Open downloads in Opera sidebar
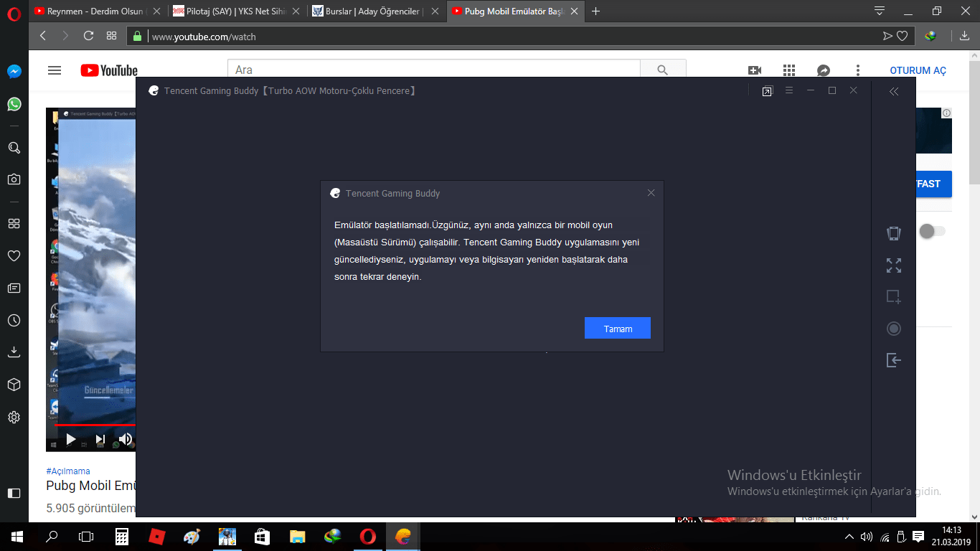The height and width of the screenshot is (551, 980). pos(14,352)
